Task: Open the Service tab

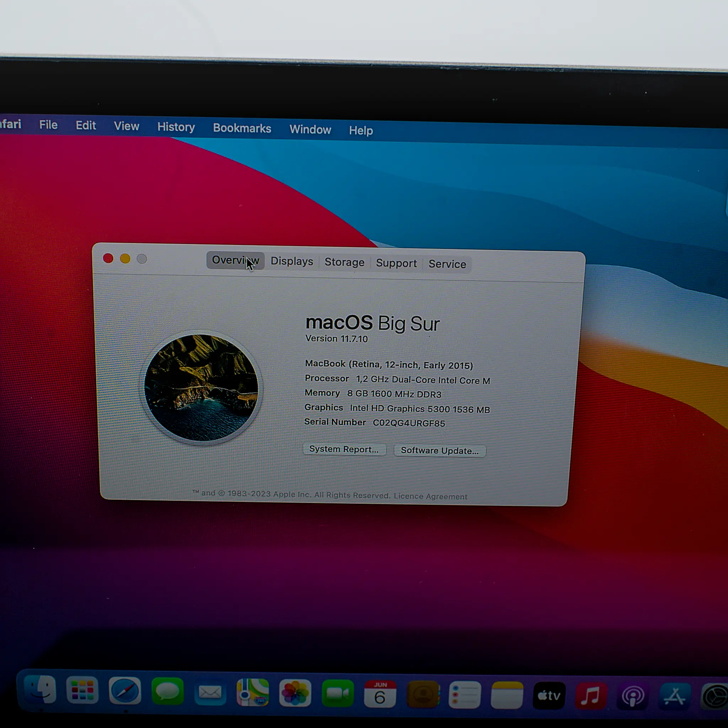Action: click(447, 264)
